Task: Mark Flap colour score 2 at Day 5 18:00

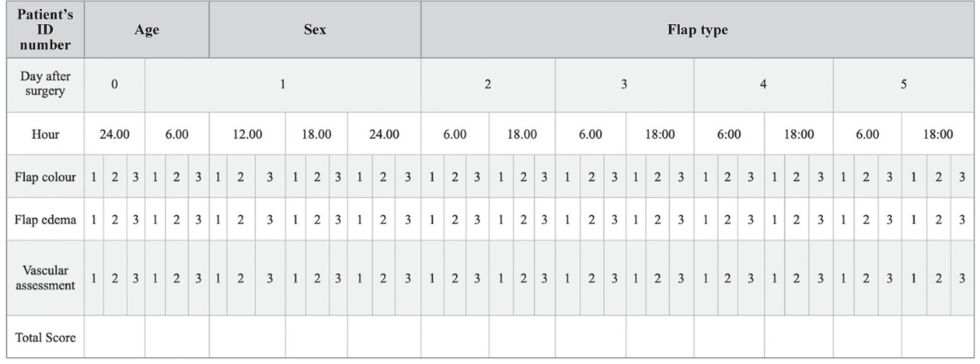Action: tap(940, 177)
